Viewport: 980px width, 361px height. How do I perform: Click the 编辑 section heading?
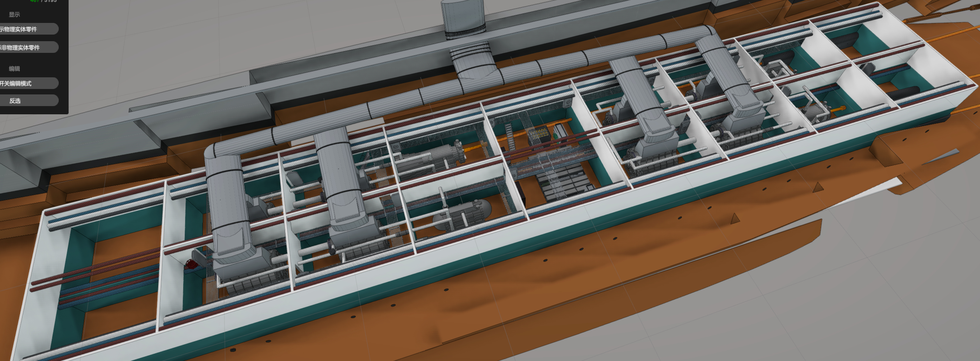(14, 68)
